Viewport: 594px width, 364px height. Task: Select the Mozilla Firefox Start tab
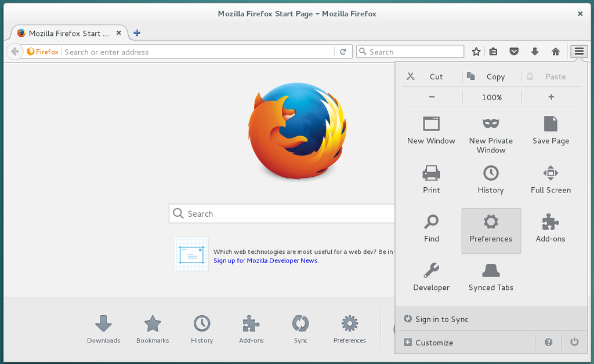click(x=70, y=33)
